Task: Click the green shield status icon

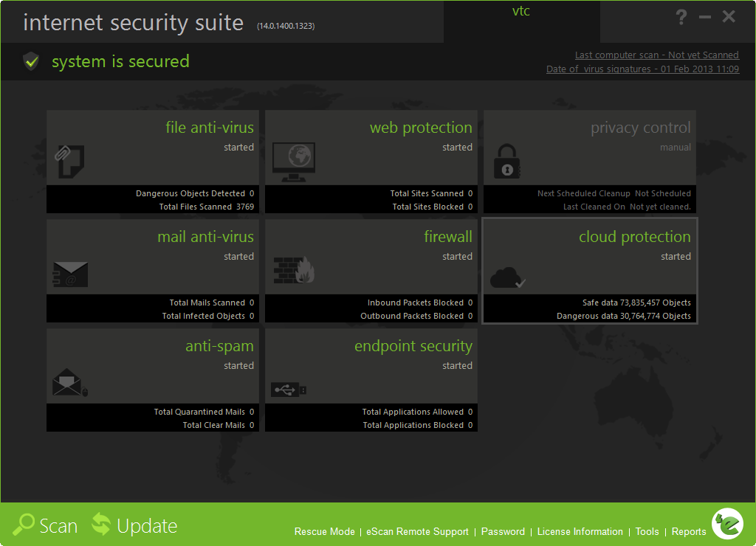Action: 30,61
